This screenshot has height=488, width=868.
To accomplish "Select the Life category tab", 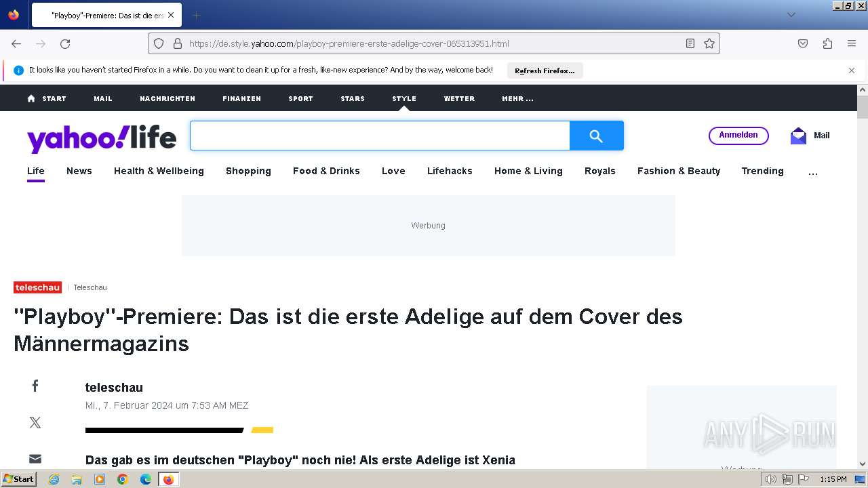I will [x=36, y=171].
